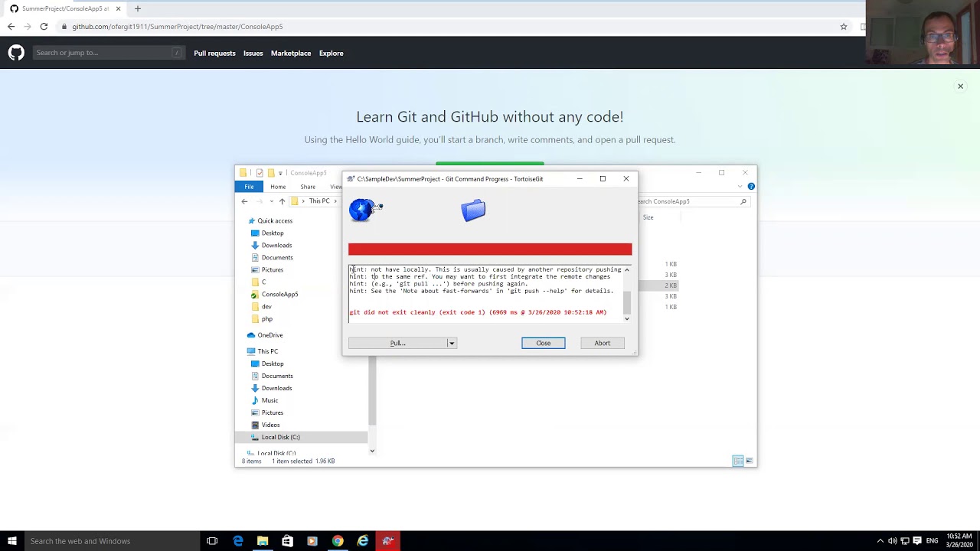Viewport: 980px width, 551px height.
Task: Open Task View from the taskbar
Action: pos(212,541)
